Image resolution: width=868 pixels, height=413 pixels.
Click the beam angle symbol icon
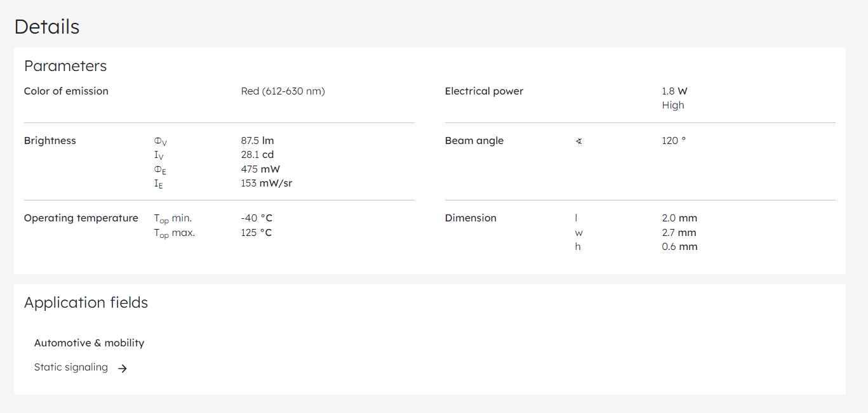(x=578, y=141)
